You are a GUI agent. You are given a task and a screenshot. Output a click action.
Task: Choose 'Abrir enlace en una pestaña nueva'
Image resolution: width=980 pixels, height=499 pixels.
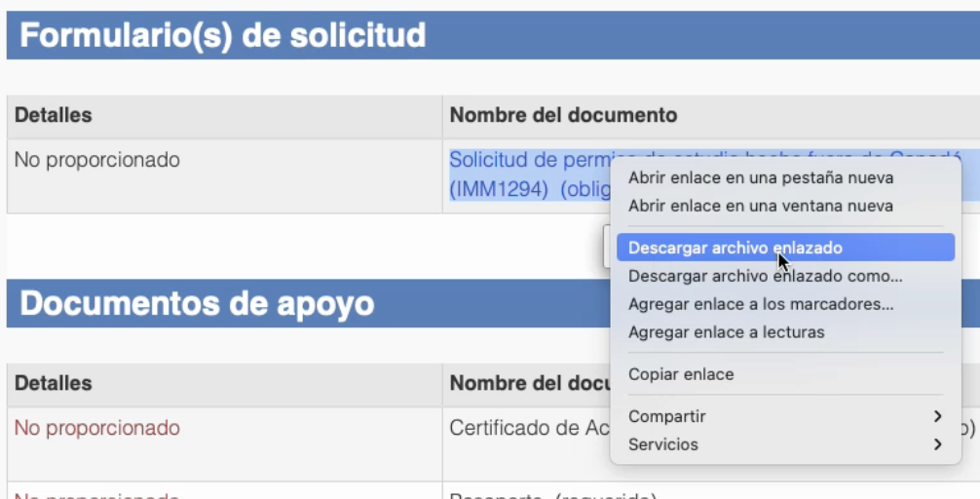[x=760, y=177]
